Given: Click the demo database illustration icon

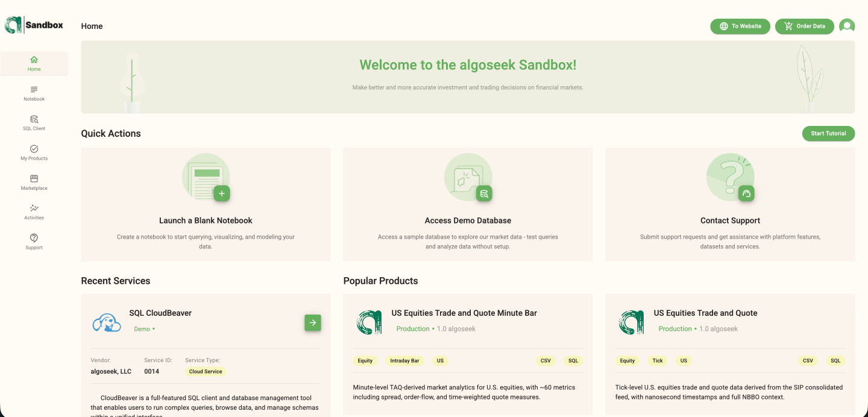Looking at the screenshot, I should (x=468, y=177).
